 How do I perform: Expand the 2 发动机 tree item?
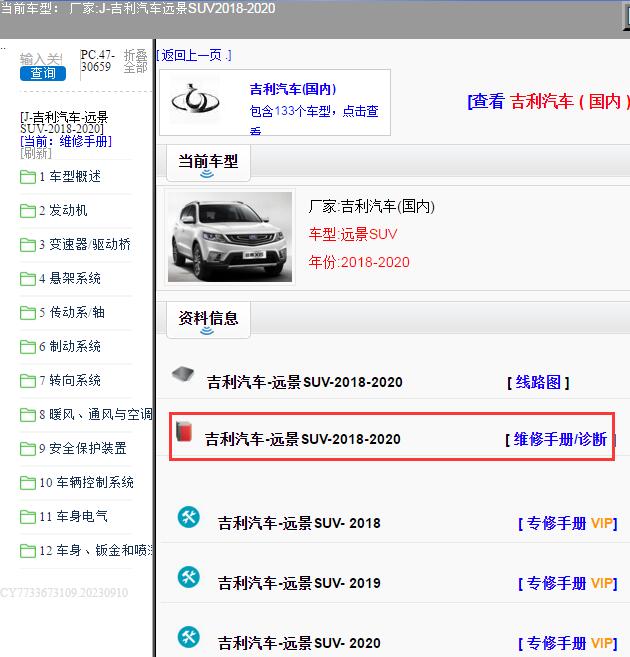[63, 211]
